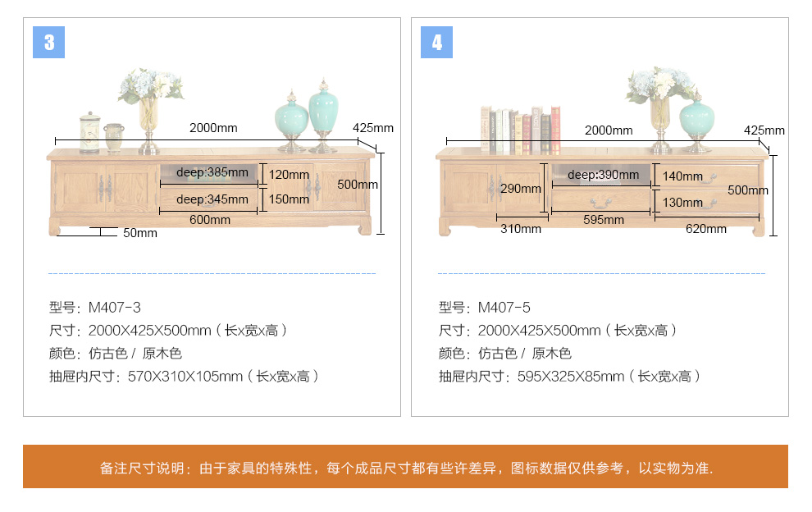Click the 'deep:385mm' label

click(x=212, y=172)
